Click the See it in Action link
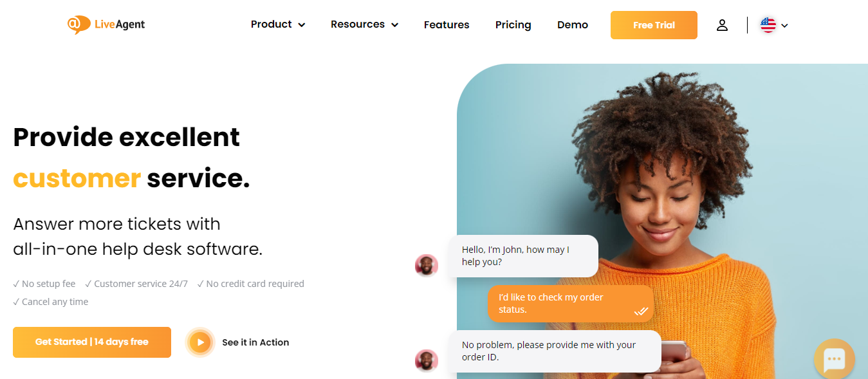This screenshot has height=379, width=868. click(x=255, y=342)
